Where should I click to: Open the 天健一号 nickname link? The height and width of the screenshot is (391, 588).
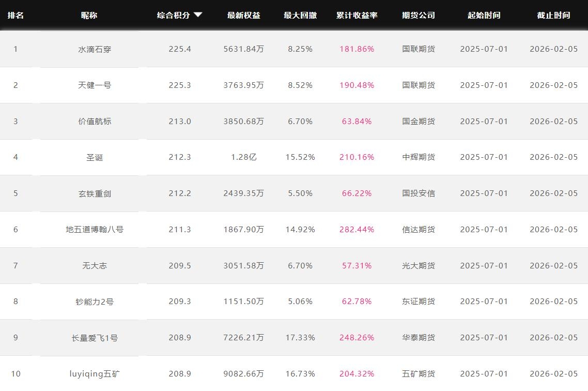(95, 85)
